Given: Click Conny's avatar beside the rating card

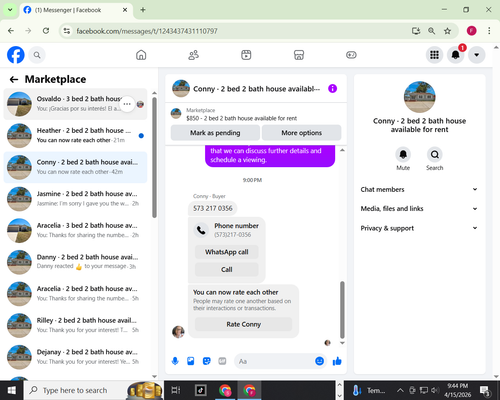Looking at the screenshot, I should [178, 332].
